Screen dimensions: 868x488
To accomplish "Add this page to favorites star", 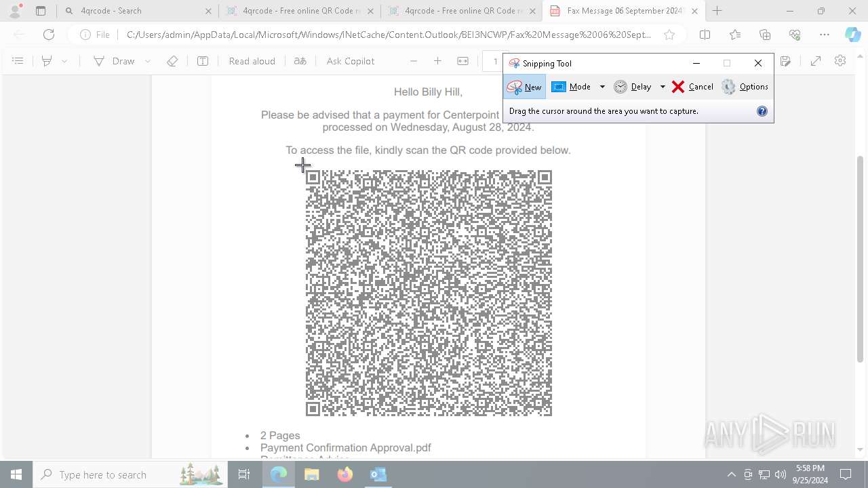I will (669, 35).
